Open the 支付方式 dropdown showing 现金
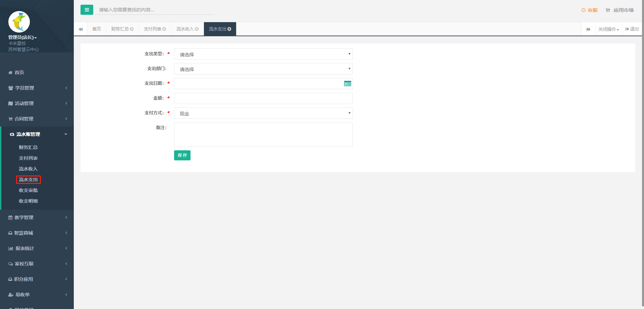This screenshot has height=309, width=644. (263, 113)
